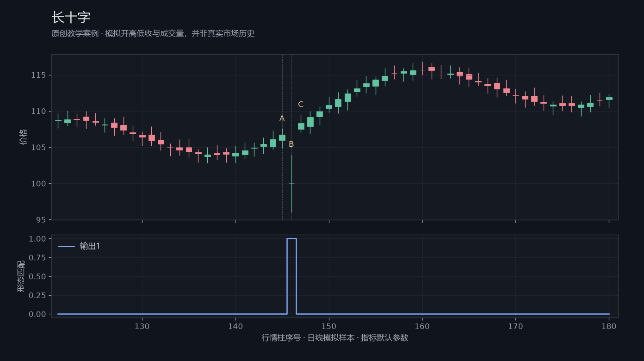Click x-axis tick label 160
This screenshot has height=361, width=644.
[422, 326]
